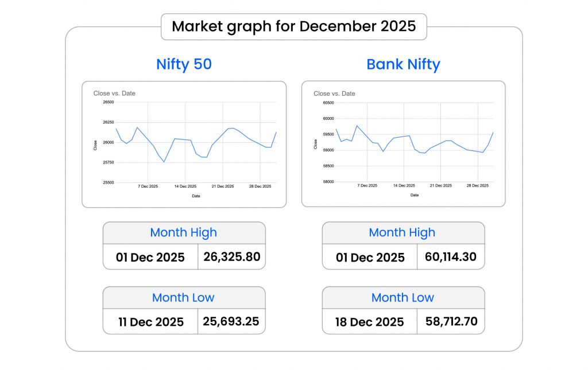
Task: Select the Nifty 50 Month High header
Action: (184, 232)
